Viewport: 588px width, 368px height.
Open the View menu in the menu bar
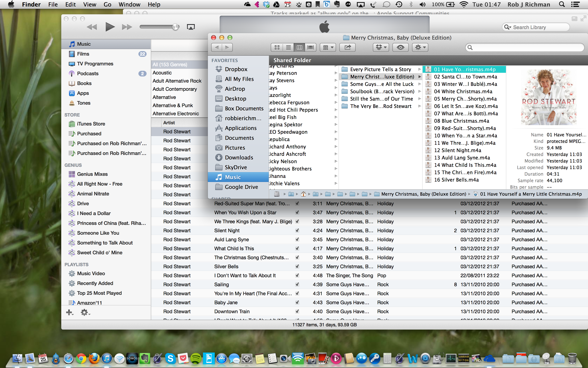coord(90,4)
